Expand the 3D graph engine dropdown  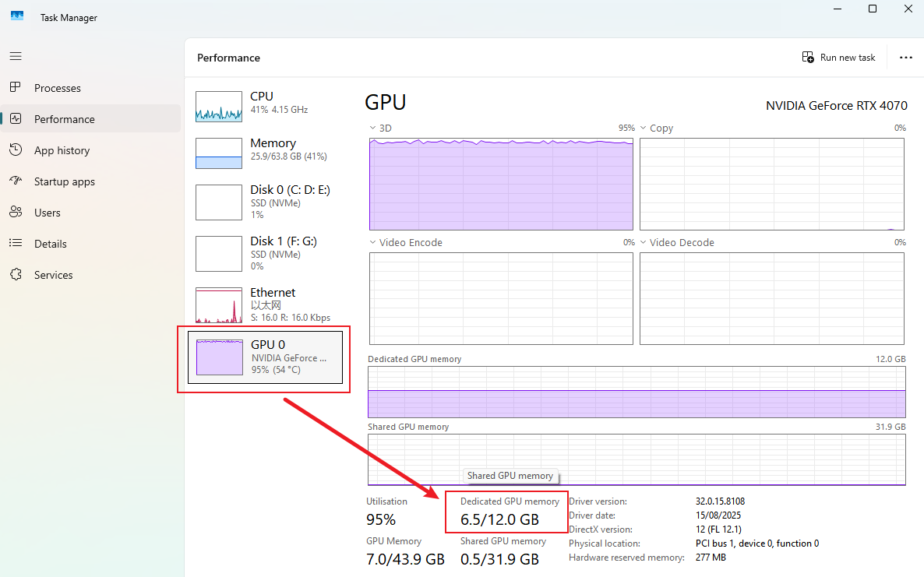tap(372, 128)
